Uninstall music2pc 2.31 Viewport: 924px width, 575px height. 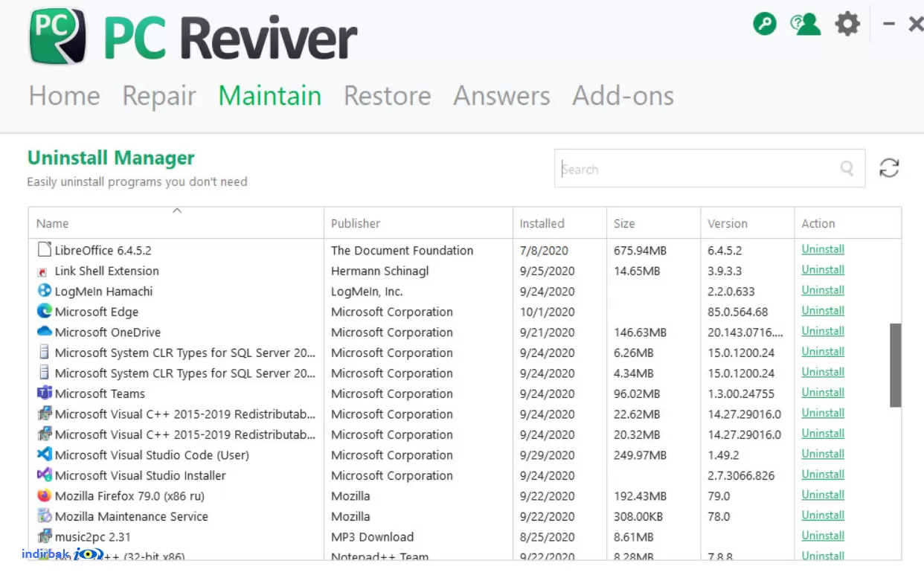pos(823,536)
